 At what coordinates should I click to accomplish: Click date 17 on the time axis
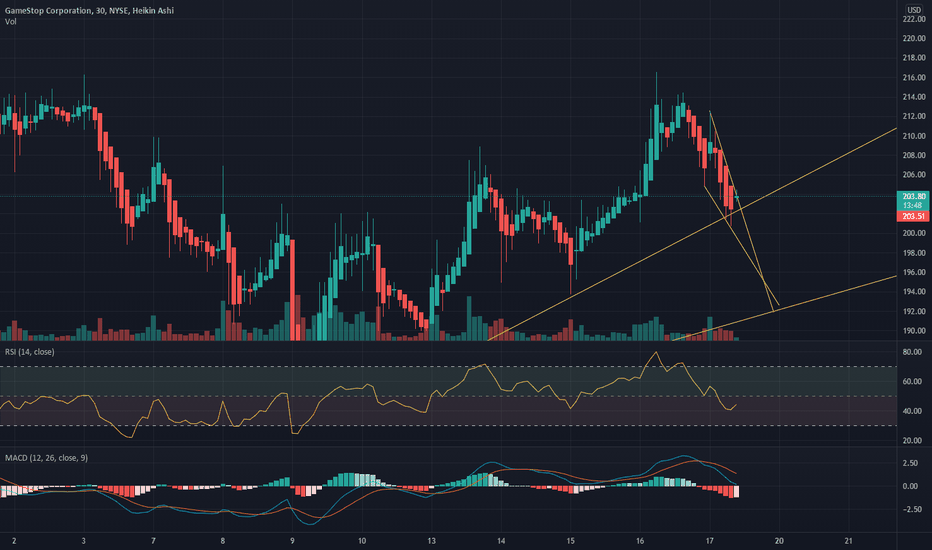pyautogui.click(x=710, y=541)
